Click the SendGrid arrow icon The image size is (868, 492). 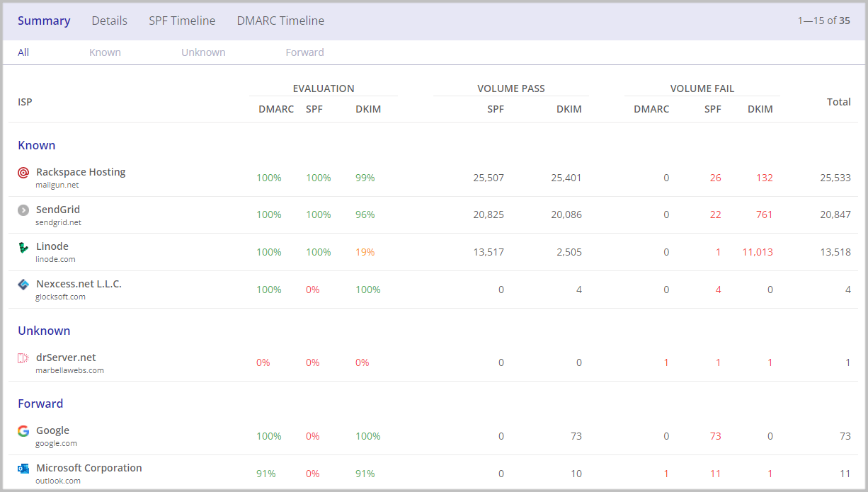(x=23, y=210)
